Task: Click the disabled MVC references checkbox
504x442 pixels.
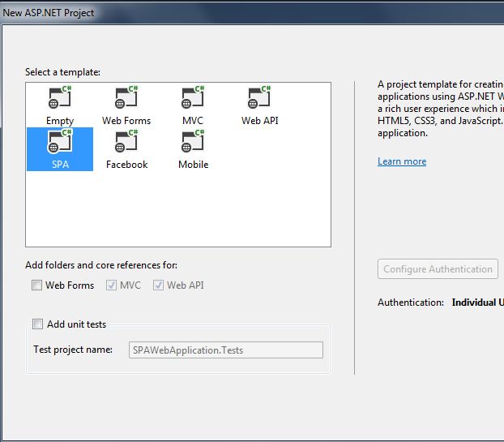Action: (111, 285)
